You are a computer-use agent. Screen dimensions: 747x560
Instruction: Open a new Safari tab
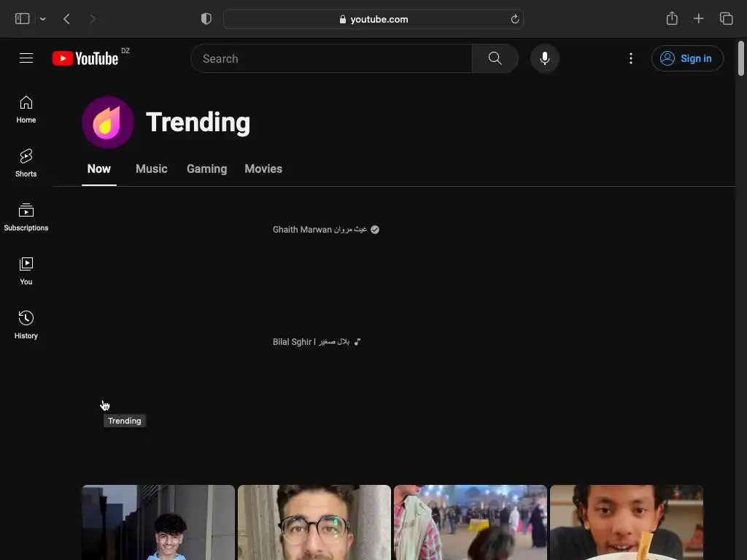[698, 18]
